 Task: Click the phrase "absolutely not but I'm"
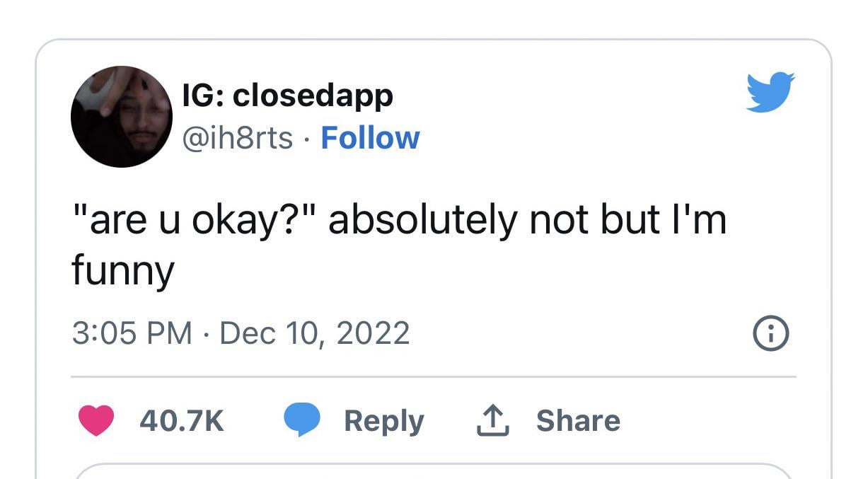[x=527, y=221]
